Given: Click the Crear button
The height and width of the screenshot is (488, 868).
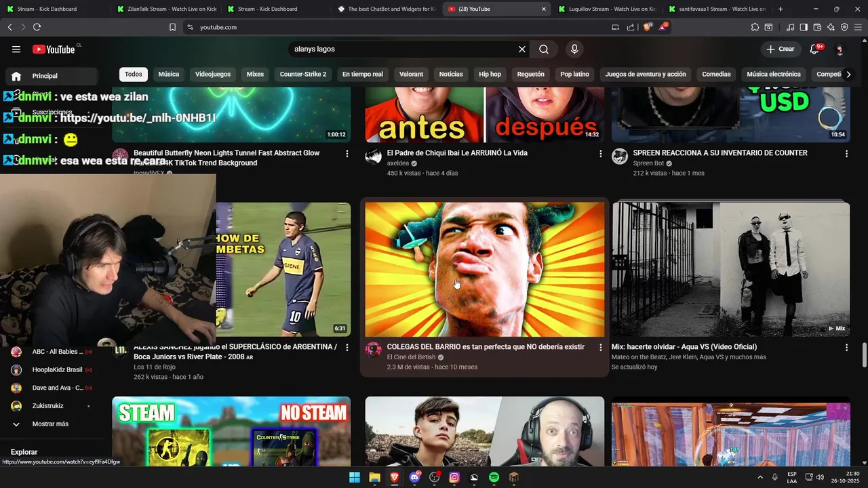Looking at the screenshot, I should point(781,49).
